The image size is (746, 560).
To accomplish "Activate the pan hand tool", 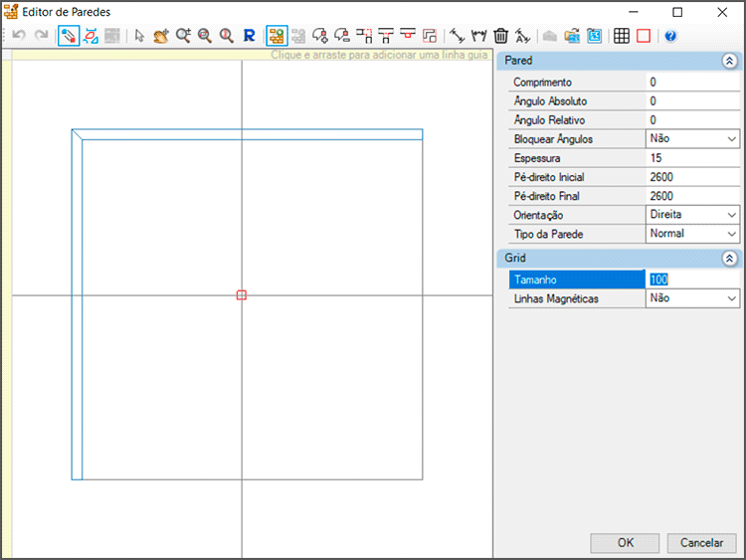I will [161, 36].
